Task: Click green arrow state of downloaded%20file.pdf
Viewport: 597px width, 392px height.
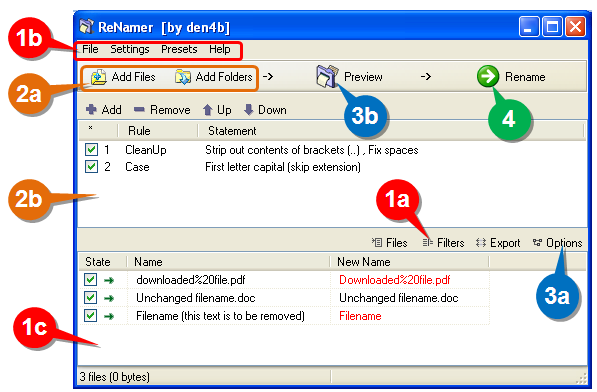Action: pyautogui.click(x=109, y=280)
